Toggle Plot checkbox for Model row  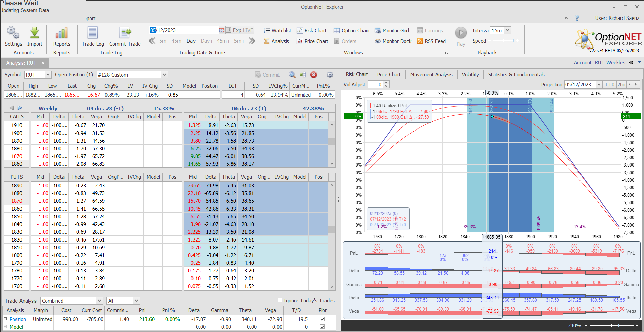click(x=322, y=327)
